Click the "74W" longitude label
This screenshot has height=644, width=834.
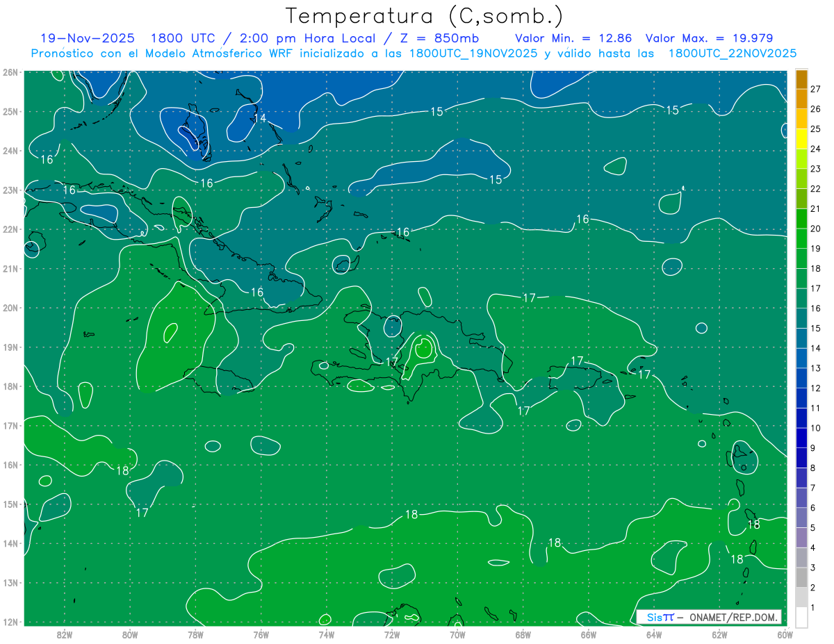pyautogui.click(x=327, y=634)
